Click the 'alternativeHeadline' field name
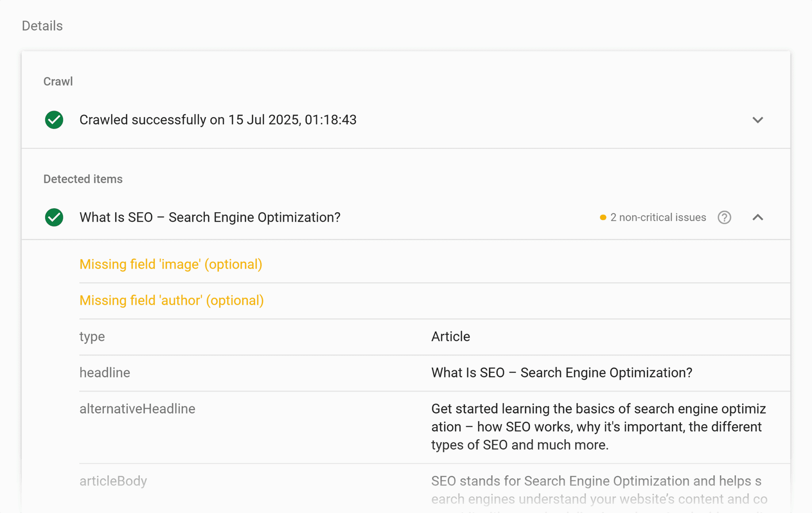 tap(137, 409)
